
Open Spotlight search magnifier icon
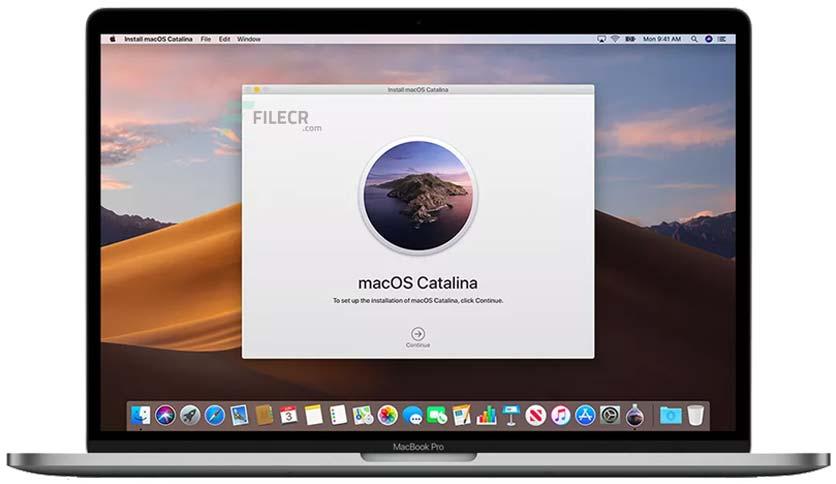[x=694, y=39]
